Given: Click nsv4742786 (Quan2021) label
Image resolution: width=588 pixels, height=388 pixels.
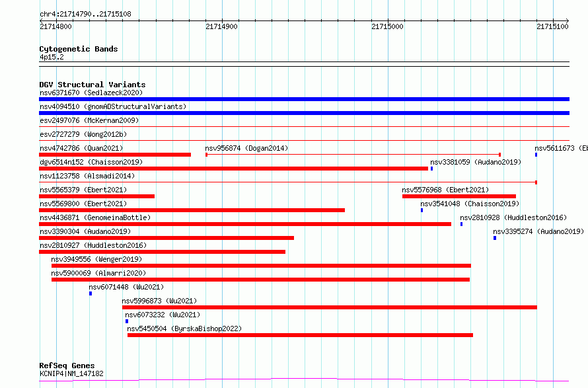Looking at the screenshot, I should 81,148.
